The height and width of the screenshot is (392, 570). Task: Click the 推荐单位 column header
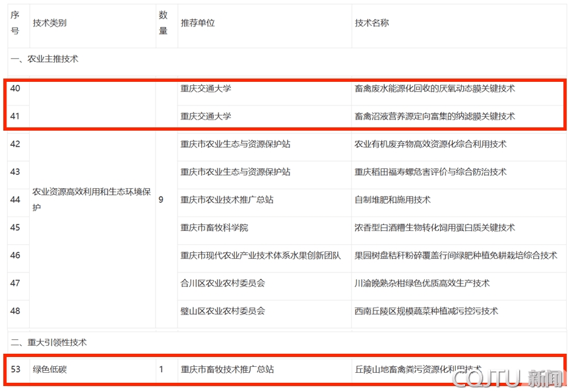pyautogui.click(x=198, y=23)
